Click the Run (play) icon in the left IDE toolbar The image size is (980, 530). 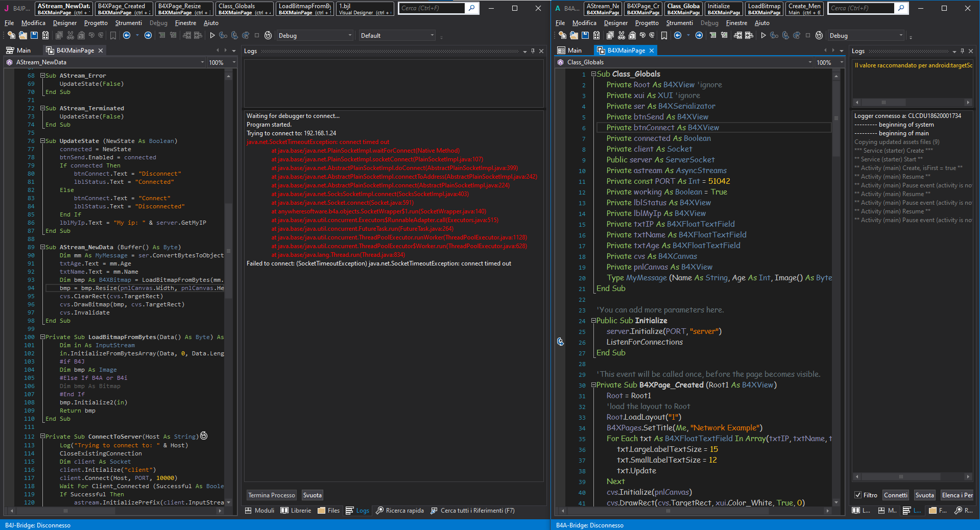[212, 35]
